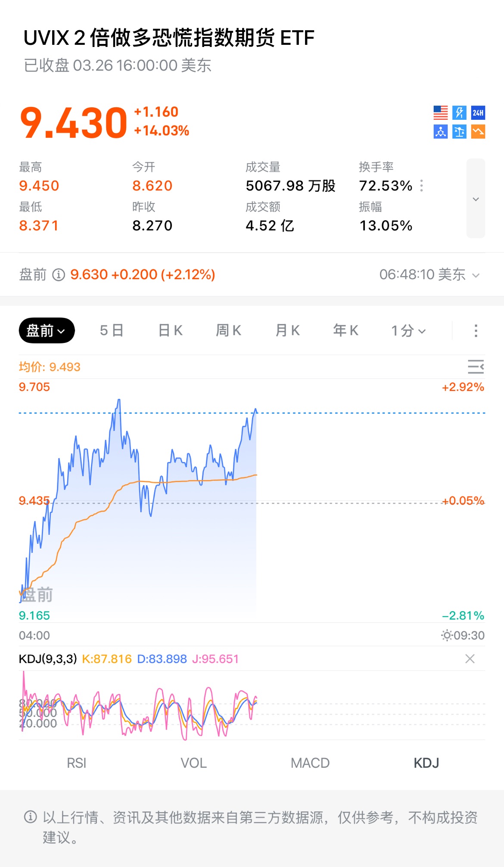Viewport: 504px width, 867px height.
Task: Expand the quote details chevron panel
Action: coord(476,199)
